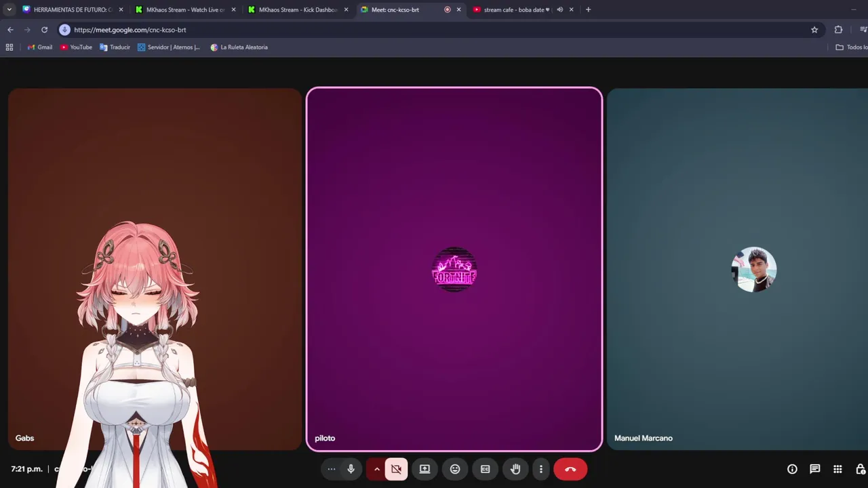Open the Meet more options menu

pyautogui.click(x=540, y=469)
